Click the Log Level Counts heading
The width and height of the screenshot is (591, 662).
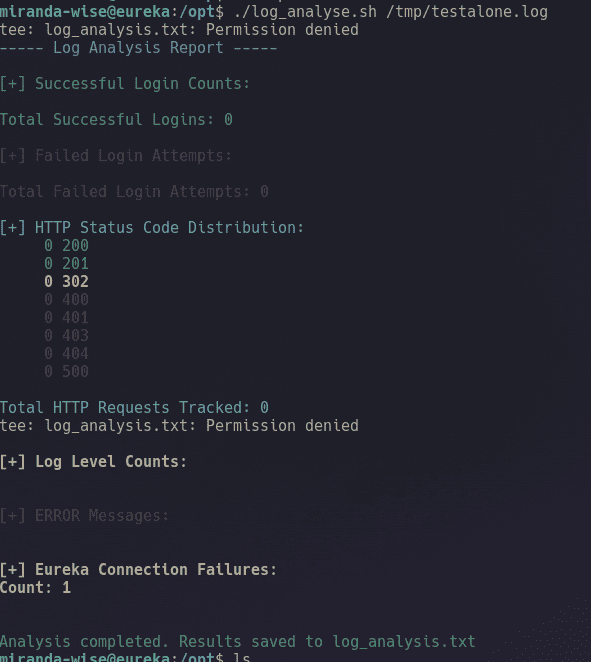click(x=93, y=462)
